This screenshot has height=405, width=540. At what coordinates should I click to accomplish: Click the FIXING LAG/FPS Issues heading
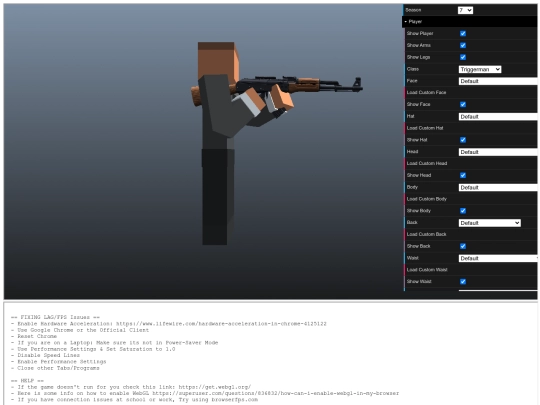(x=55, y=317)
